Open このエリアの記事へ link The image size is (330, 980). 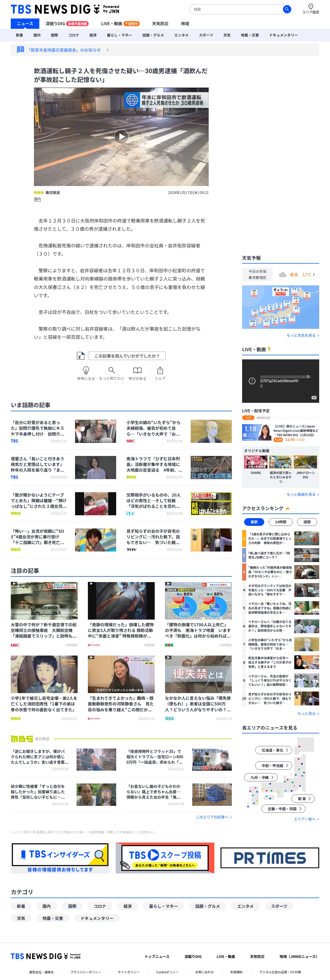(x=214, y=817)
